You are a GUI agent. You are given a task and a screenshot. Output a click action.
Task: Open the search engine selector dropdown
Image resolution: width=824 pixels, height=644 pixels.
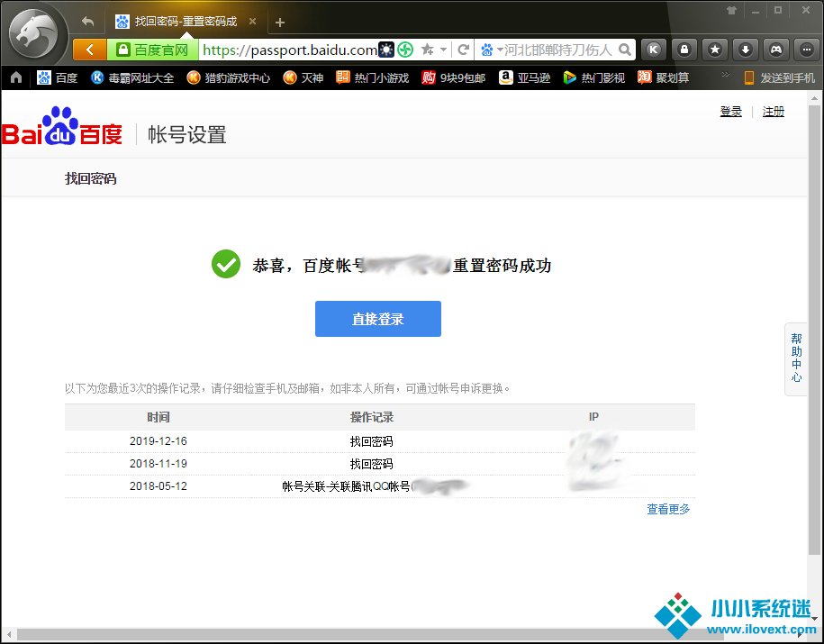click(x=492, y=50)
